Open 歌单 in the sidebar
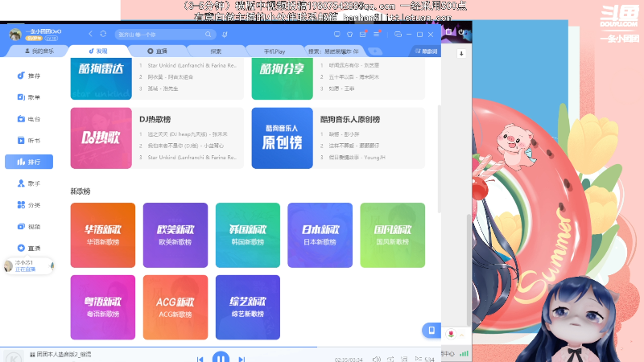Screen dimensions: 644x362 pyautogui.click(x=29, y=97)
